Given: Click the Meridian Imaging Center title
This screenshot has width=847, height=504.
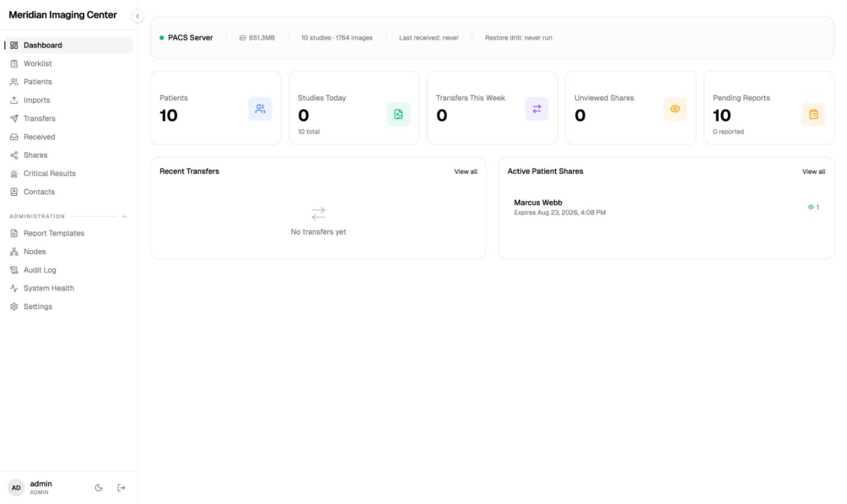Looking at the screenshot, I should 62,15.
